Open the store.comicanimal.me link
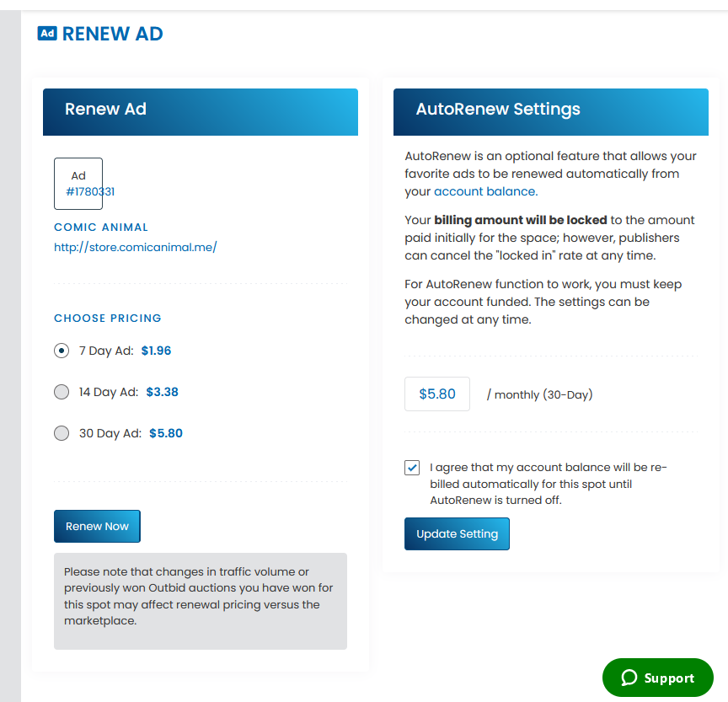The height and width of the screenshot is (702, 728). 135,247
